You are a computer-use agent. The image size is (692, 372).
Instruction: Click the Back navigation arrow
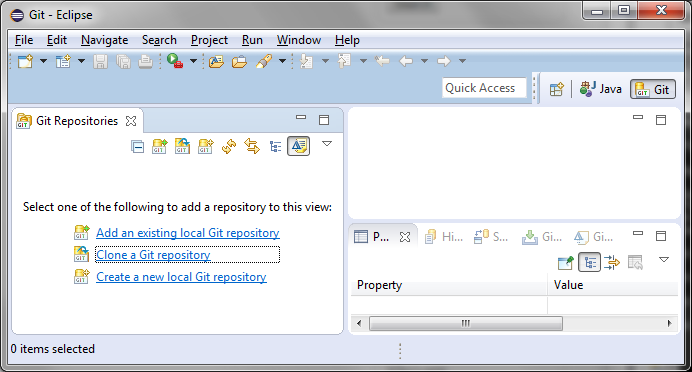coord(406,61)
